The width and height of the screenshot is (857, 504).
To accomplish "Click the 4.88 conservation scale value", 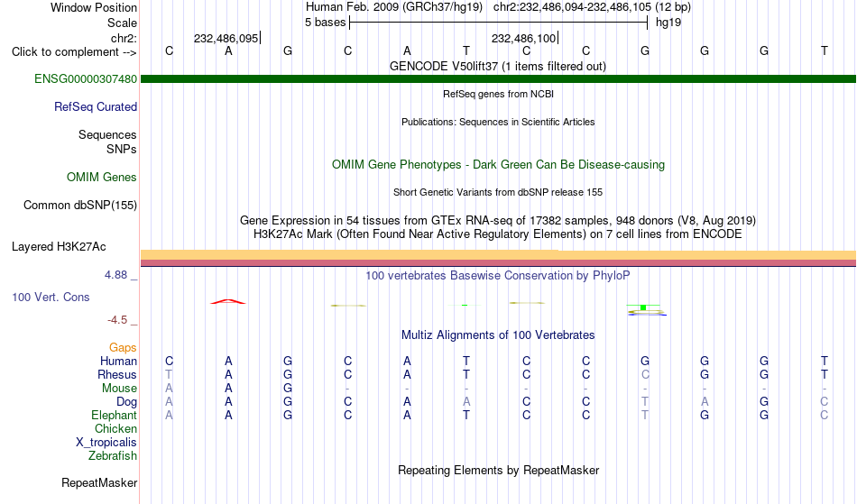I will 116,275.
